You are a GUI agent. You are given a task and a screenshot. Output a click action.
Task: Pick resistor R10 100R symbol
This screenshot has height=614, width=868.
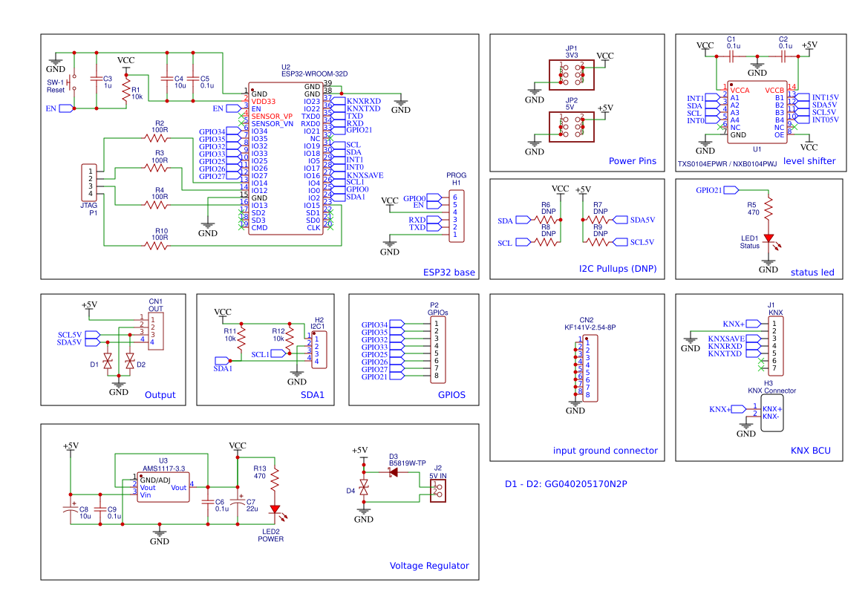pyautogui.click(x=156, y=245)
